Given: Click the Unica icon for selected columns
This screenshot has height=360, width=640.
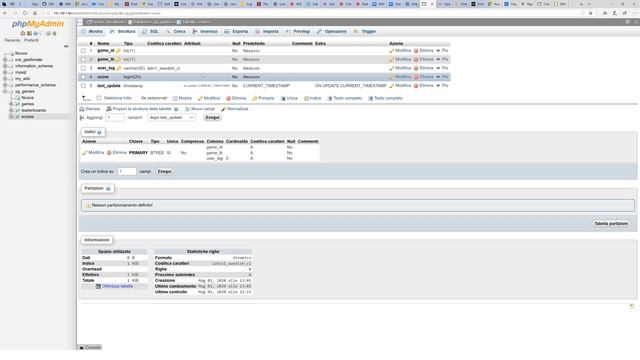Looking at the screenshot, I should click(x=283, y=98).
